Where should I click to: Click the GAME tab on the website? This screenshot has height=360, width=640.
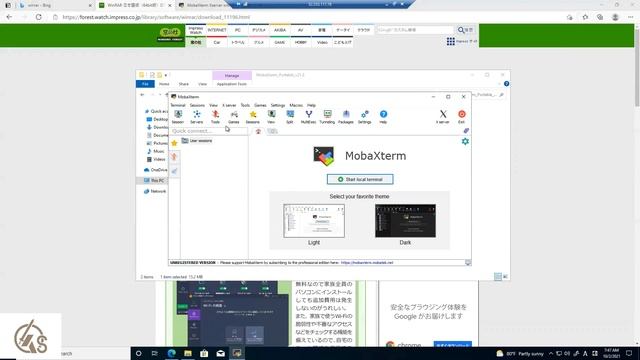point(280,42)
